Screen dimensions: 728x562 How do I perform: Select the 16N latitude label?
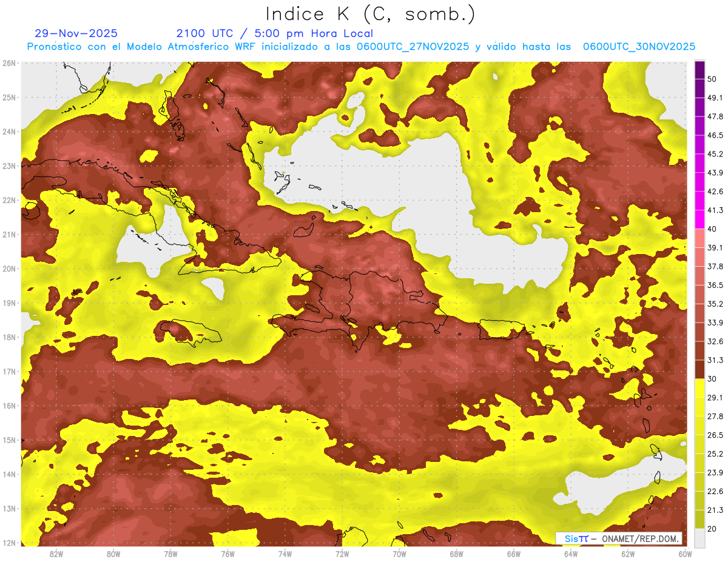[x=9, y=406]
